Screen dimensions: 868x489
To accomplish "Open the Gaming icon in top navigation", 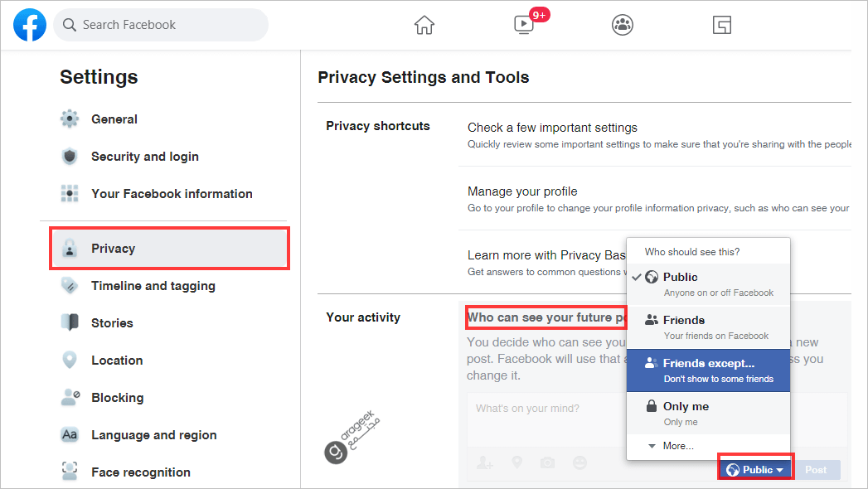I will point(722,25).
